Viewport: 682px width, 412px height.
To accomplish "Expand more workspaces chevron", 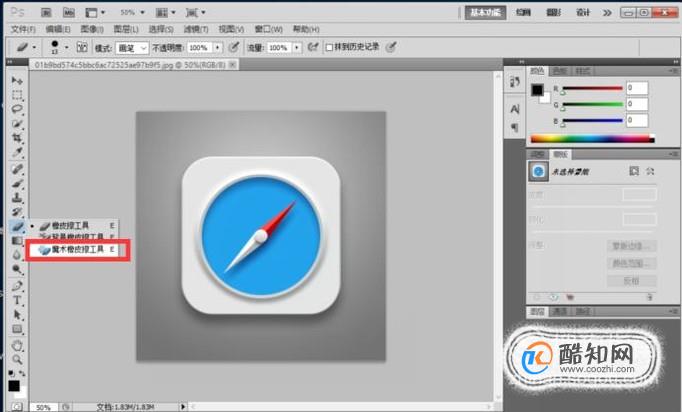I will coord(607,13).
